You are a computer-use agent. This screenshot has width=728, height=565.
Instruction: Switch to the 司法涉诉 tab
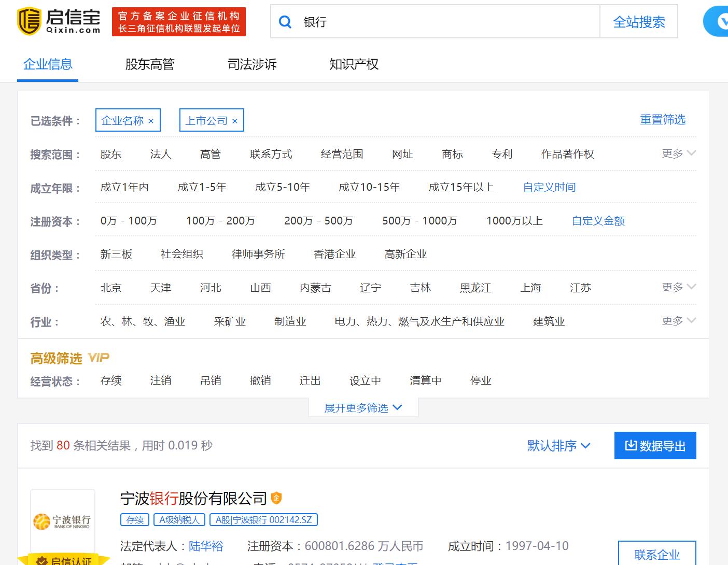[x=252, y=64]
